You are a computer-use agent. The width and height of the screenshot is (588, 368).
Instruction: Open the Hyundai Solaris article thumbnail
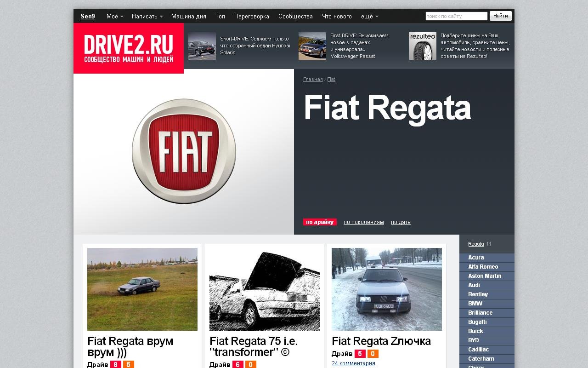coord(202,46)
